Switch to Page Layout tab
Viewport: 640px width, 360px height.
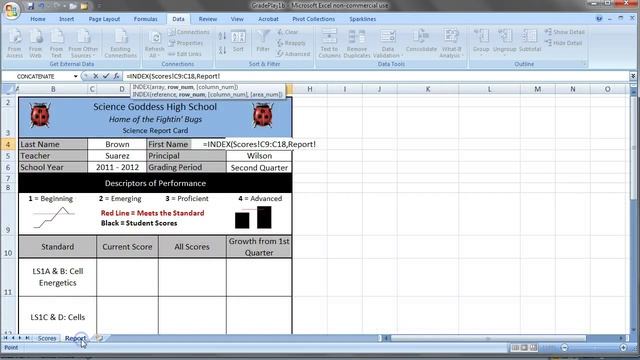(104, 19)
